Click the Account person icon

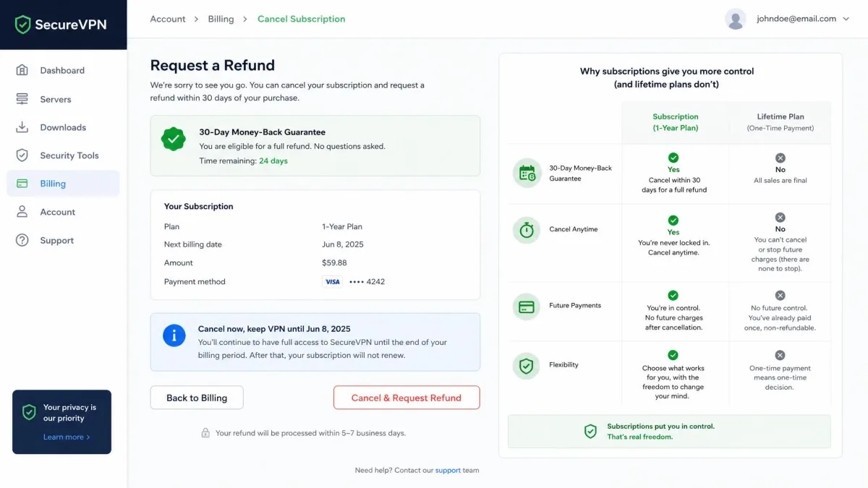point(22,212)
